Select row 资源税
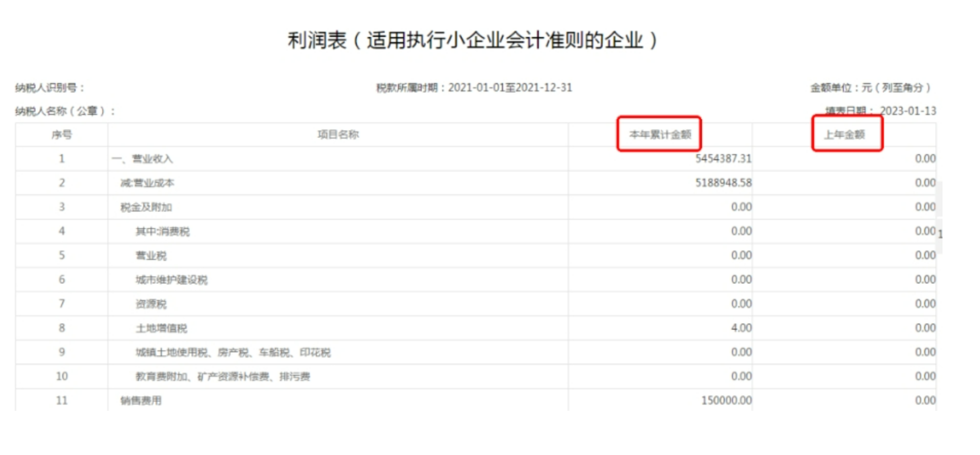The image size is (980, 455). 476,304
